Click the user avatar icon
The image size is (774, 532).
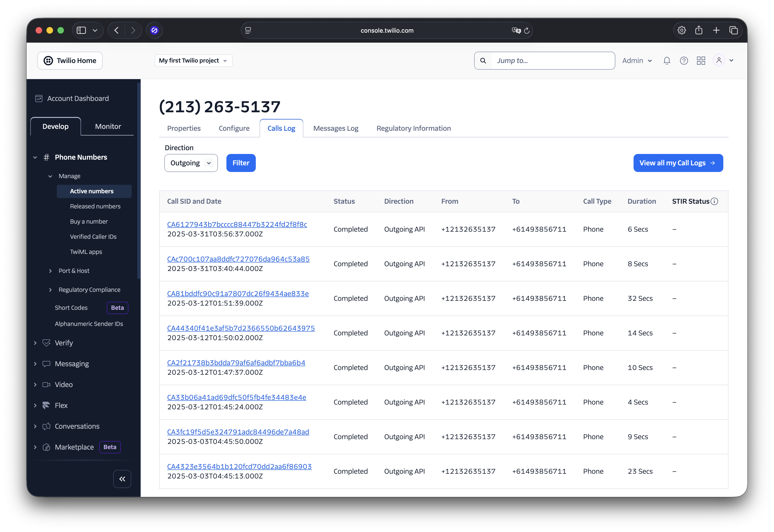coord(719,60)
